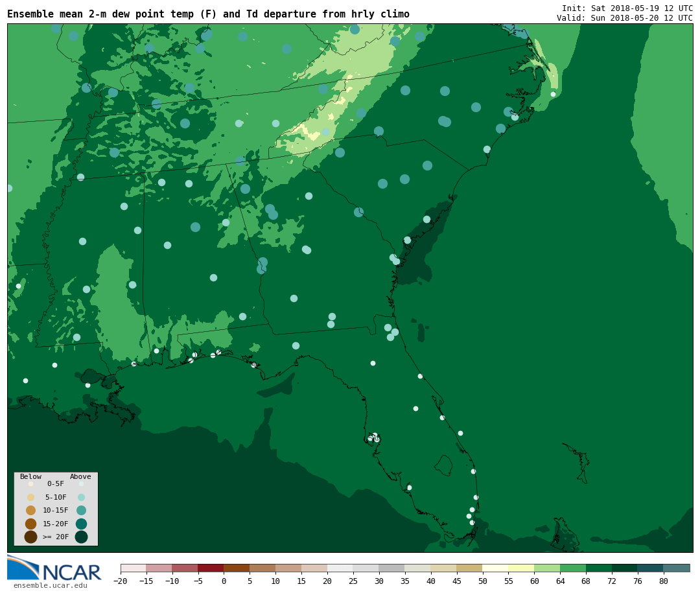The image size is (700, 593).
Task: Click the '80' tick label on the color bar
Action: coord(664,581)
